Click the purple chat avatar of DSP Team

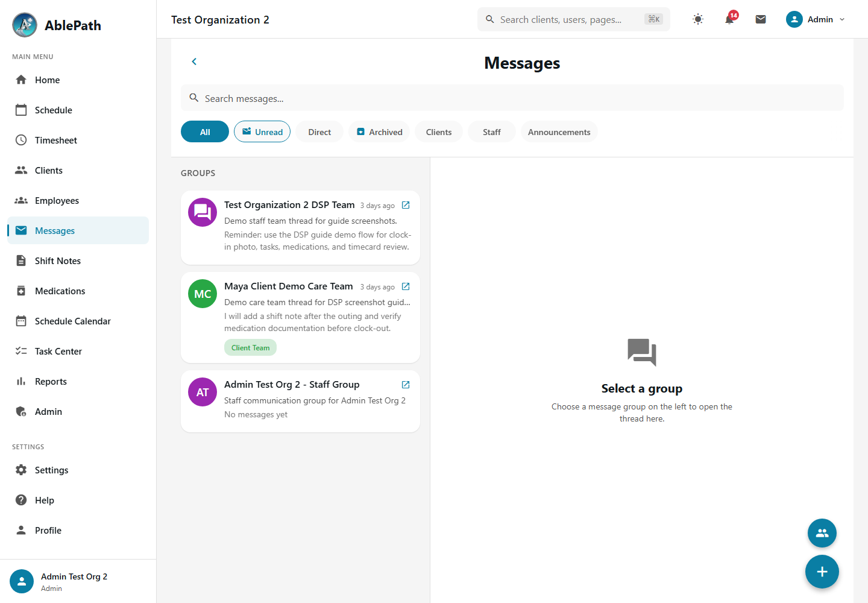point(203,212)
